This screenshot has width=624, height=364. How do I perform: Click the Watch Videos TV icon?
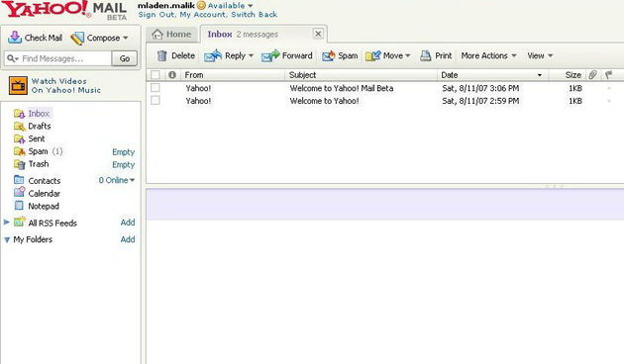click(x=18, y=85)
